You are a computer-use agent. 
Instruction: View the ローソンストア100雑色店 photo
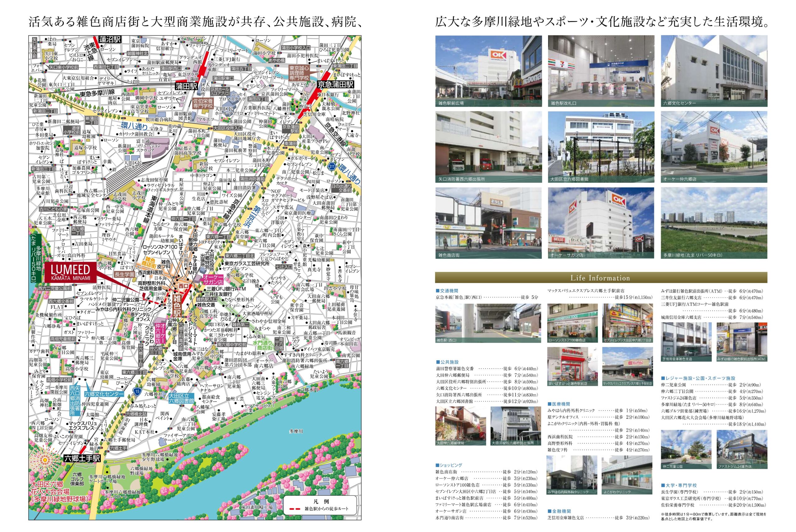pos(572,323)
